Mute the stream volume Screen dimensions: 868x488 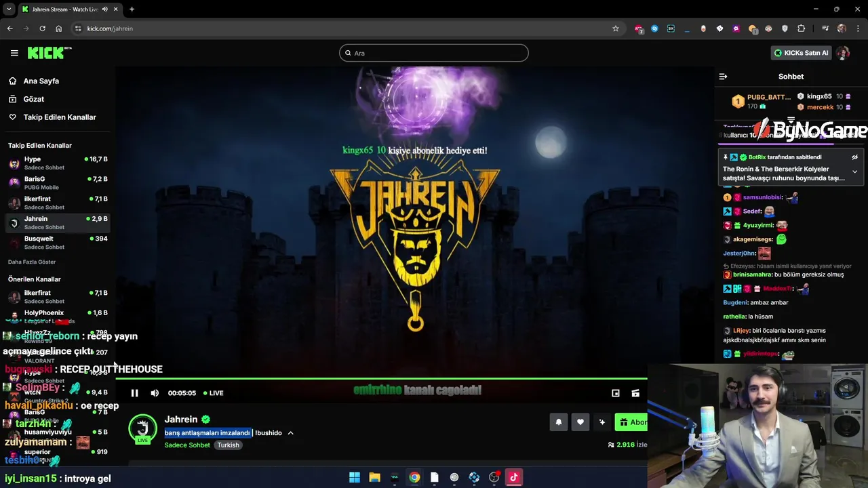[155, 393]
